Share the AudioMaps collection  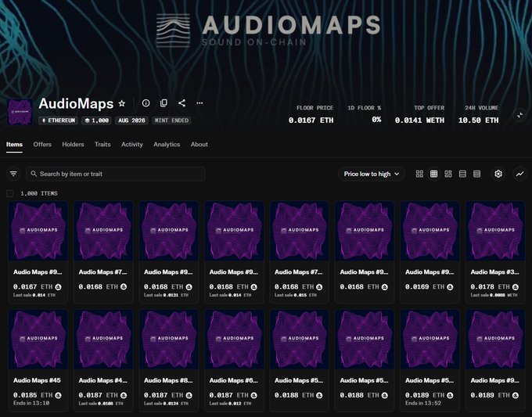tap(182, 103)
